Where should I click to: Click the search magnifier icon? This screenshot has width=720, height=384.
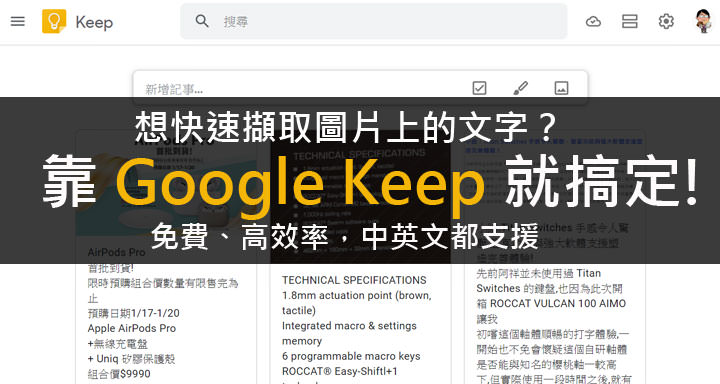[202, 21]
